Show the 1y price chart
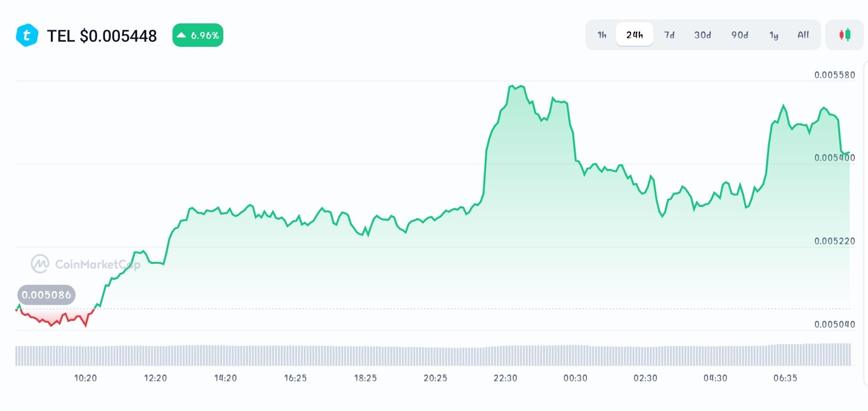Viewport: 868px width, 411px height. pyautogui.click(x=774, y=35)
